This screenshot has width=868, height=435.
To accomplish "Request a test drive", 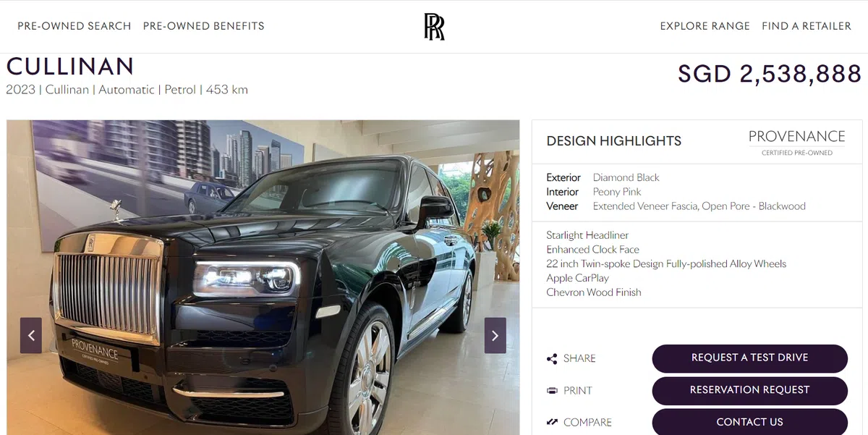I will click(749, 358).
